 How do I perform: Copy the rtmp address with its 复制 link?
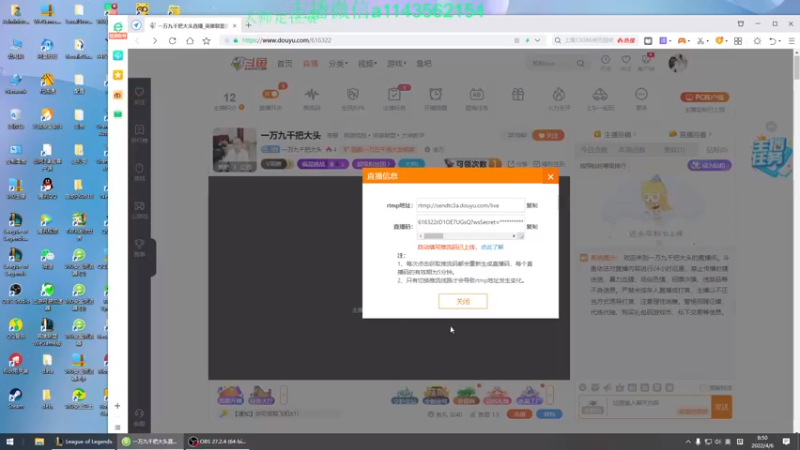pyautogui.click(x=532, y=205)
